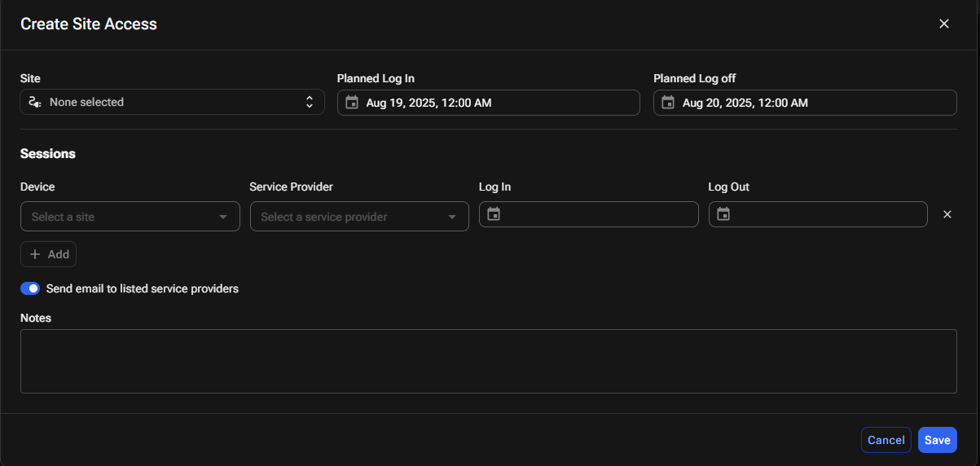980x466 pixels.
Task: Click the Cancel button
Action: click(x=886, y=440)
